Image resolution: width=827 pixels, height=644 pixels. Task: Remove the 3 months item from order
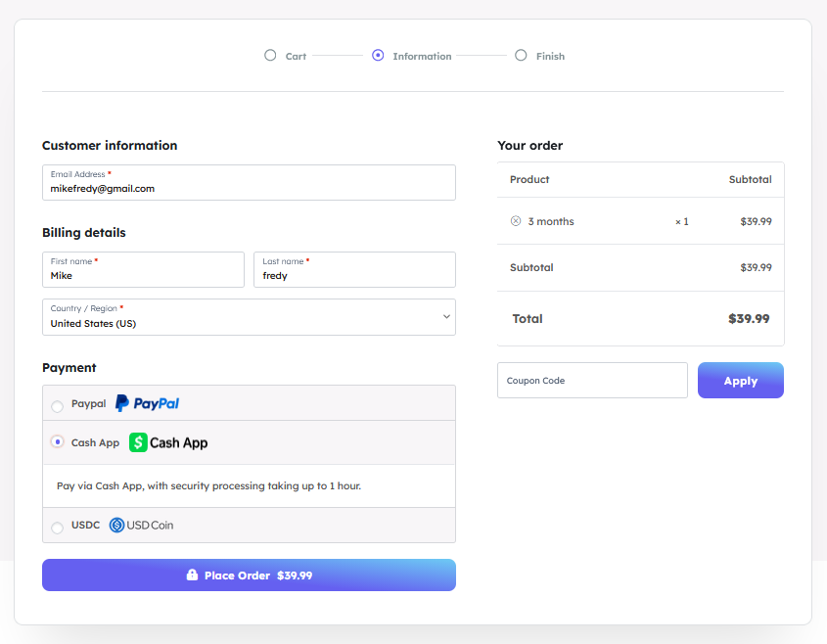(x=516, y=221)
